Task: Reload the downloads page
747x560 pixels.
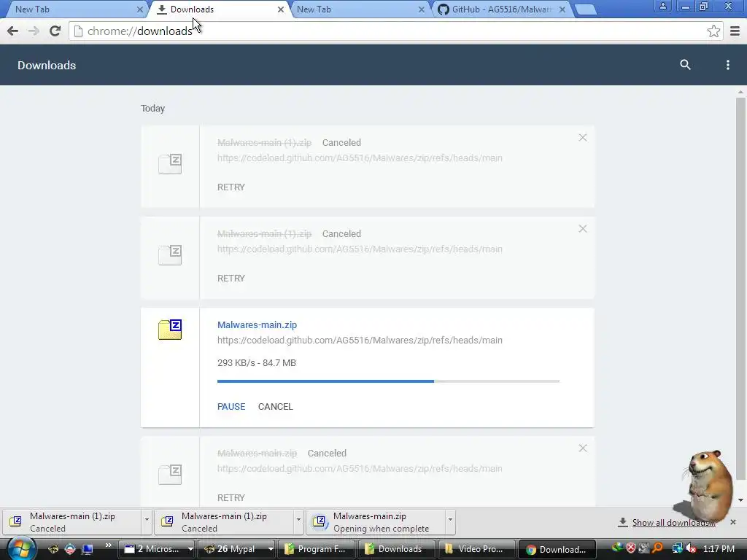Action: point(55,31)
